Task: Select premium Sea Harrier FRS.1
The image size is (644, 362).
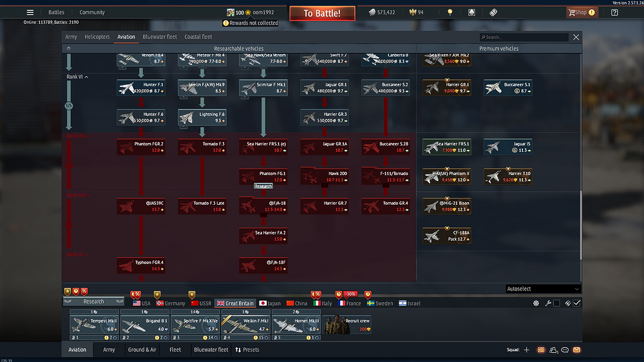Action: [447, 147]
